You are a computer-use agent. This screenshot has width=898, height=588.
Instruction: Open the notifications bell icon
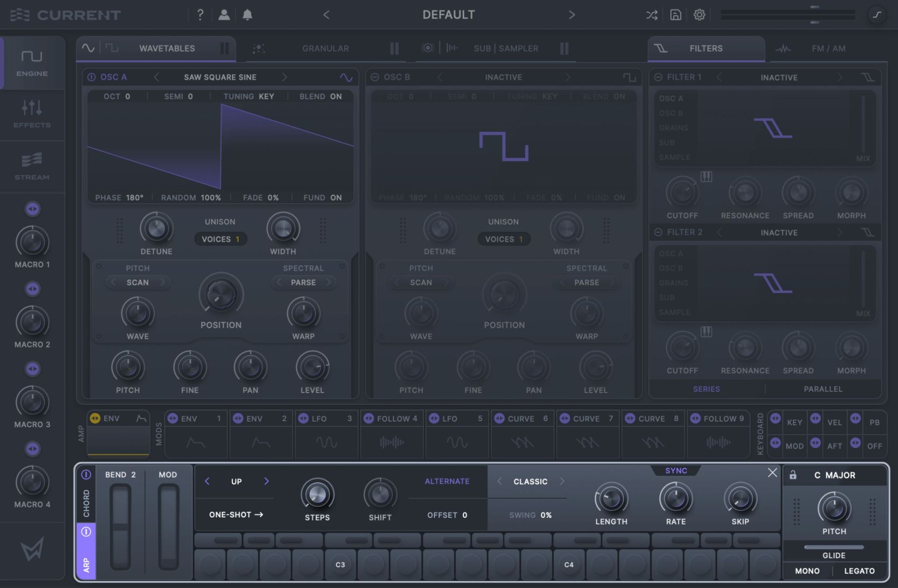pyautogui.click(x=247, y=14)
